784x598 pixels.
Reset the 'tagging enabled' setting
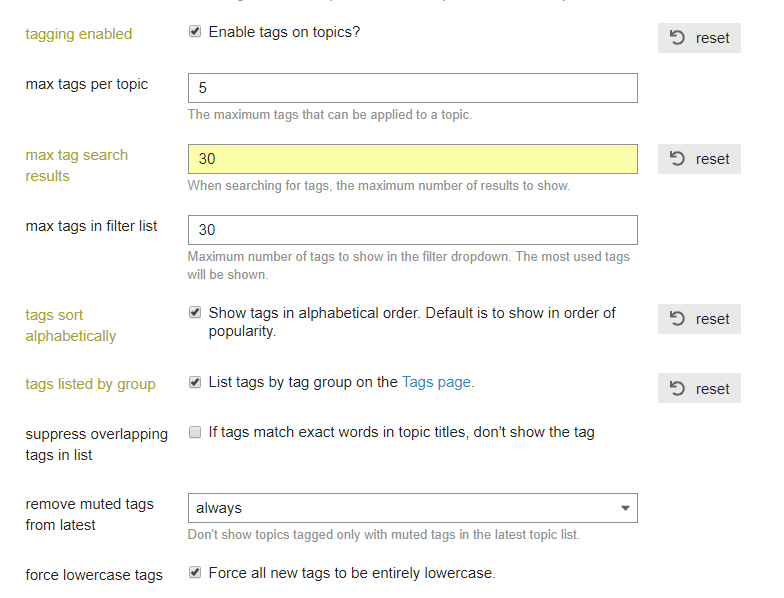[x=699, y=38]
